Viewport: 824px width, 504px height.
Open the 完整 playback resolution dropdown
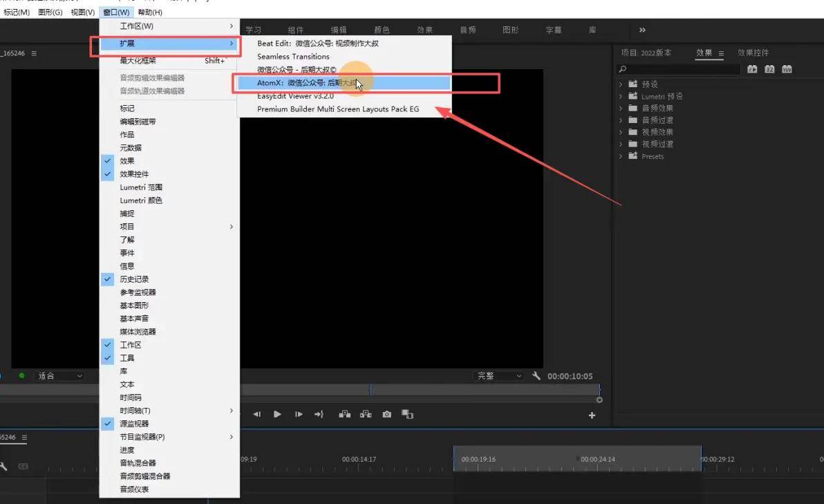[498, 376]
